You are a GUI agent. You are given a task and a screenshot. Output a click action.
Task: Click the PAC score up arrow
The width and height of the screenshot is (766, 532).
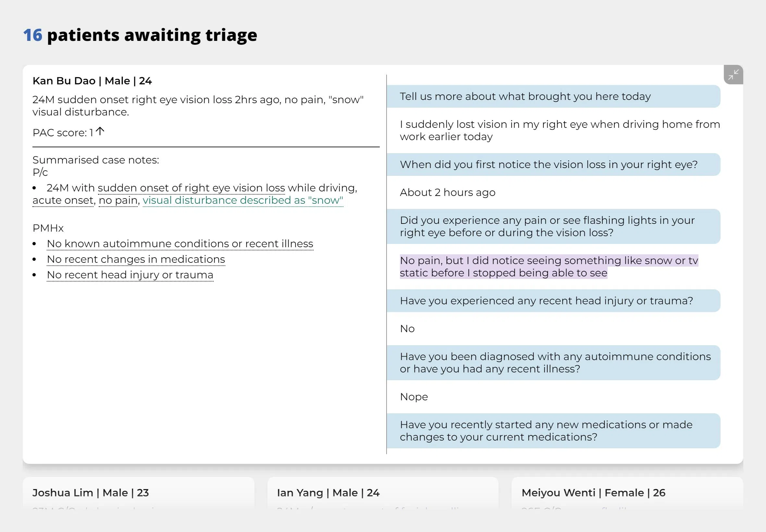[x=100, y=131]
